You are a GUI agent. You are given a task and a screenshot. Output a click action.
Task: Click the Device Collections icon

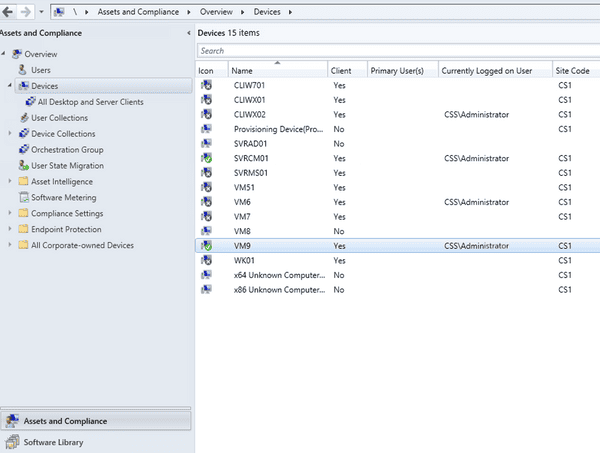coord(24,134)
